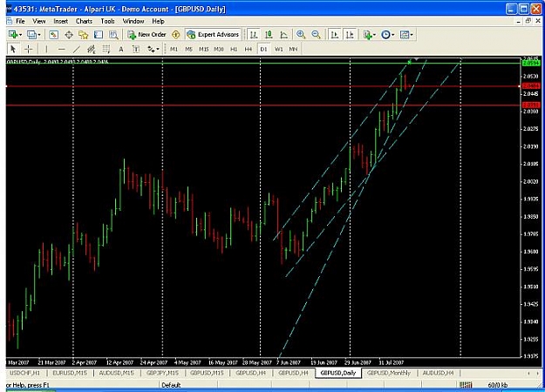Open the File menu
This screenshot has width=545, height=392.
click(20, 21)
